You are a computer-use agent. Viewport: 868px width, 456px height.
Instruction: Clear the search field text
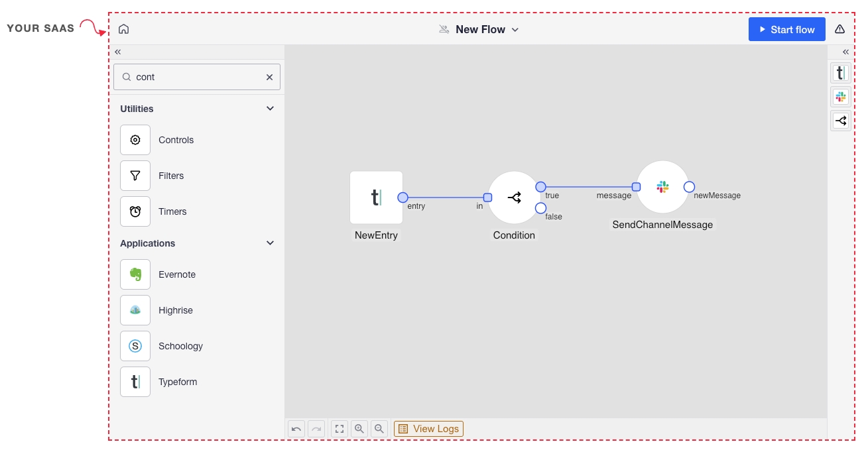pyautogui.click(x=269, y=77)
